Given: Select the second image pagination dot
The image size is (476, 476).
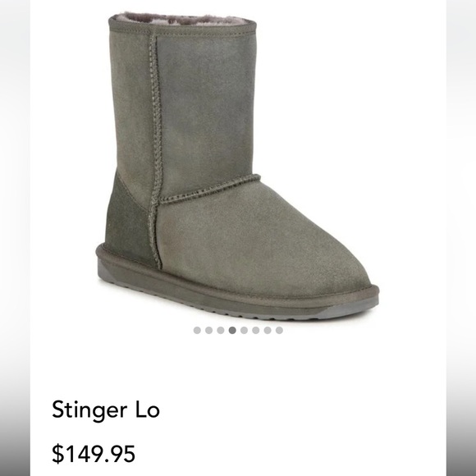Looking at the screenshot, I should tap(208, 330).
